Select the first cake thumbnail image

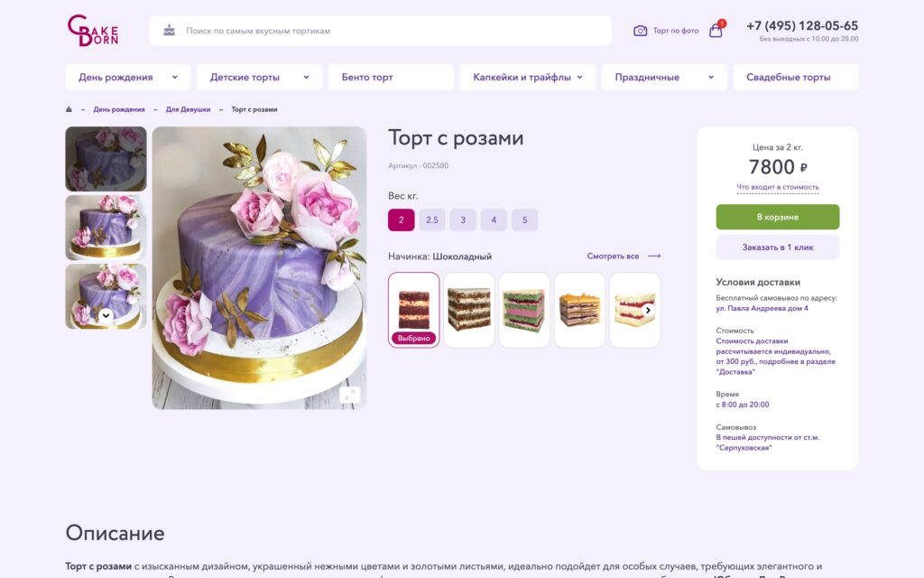click(x=106, y=159)
